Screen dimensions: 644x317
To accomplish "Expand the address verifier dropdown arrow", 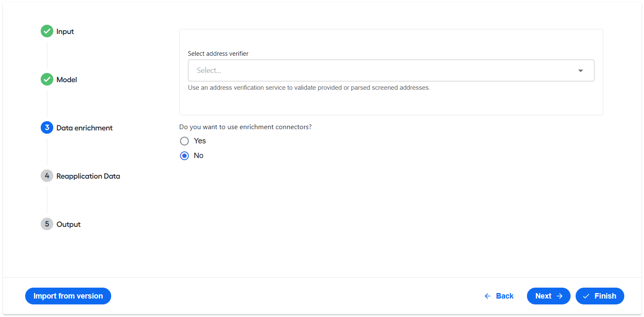I will 581,70.
